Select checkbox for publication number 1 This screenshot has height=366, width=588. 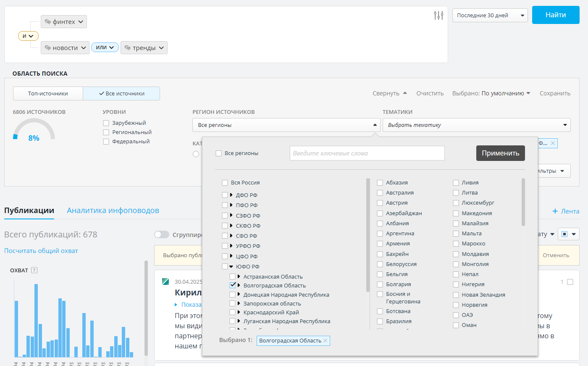point(570,282)
